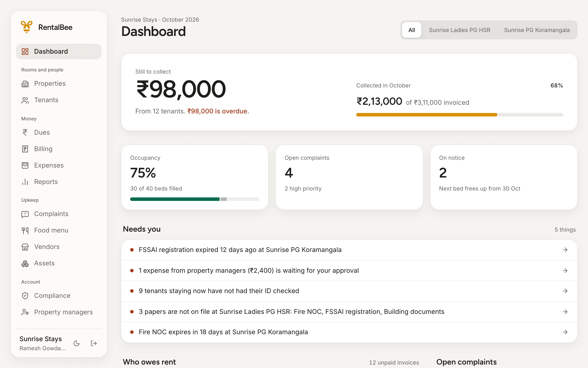Go to Vendors
Viewport: 588px width, 368px height.
pos(59,247)
